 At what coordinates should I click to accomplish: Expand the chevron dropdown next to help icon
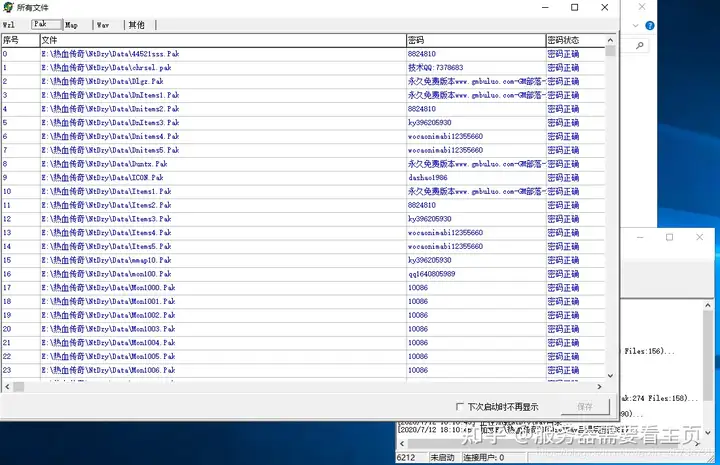pos(636,26)
